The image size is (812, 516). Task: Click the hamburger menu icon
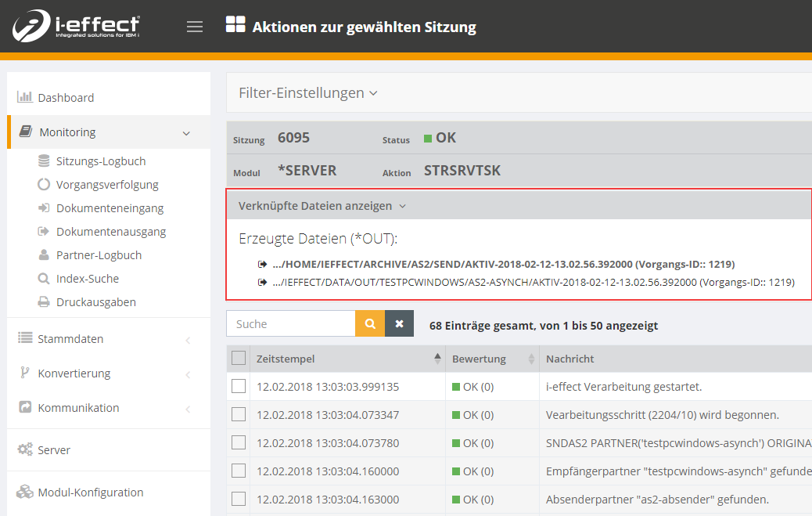[195, 27]
